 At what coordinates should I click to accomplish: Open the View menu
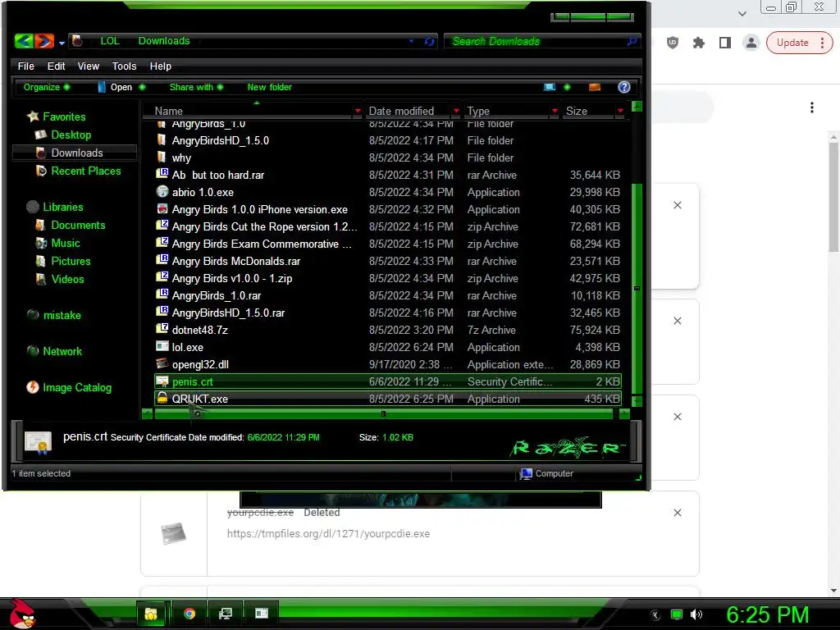point(89,66)
